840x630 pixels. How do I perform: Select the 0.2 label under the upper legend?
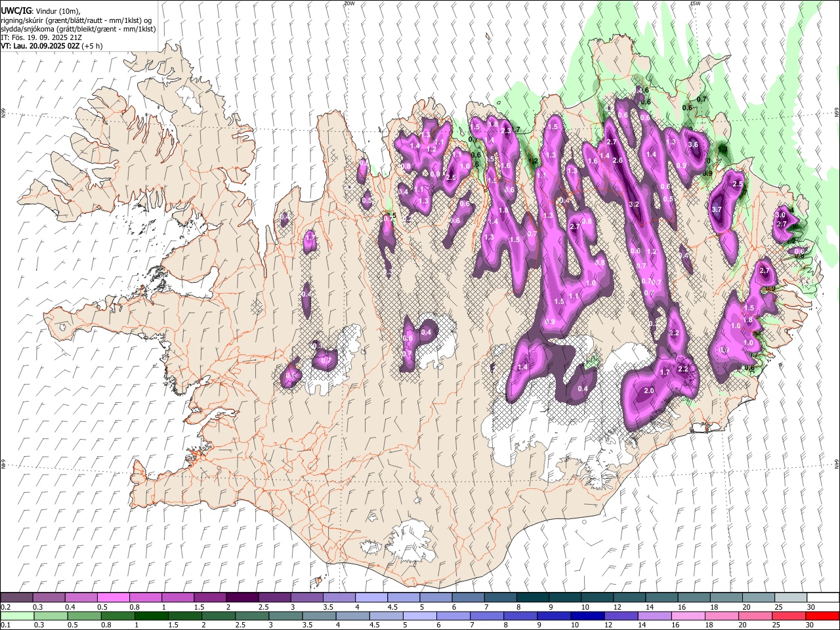(5, 606)
